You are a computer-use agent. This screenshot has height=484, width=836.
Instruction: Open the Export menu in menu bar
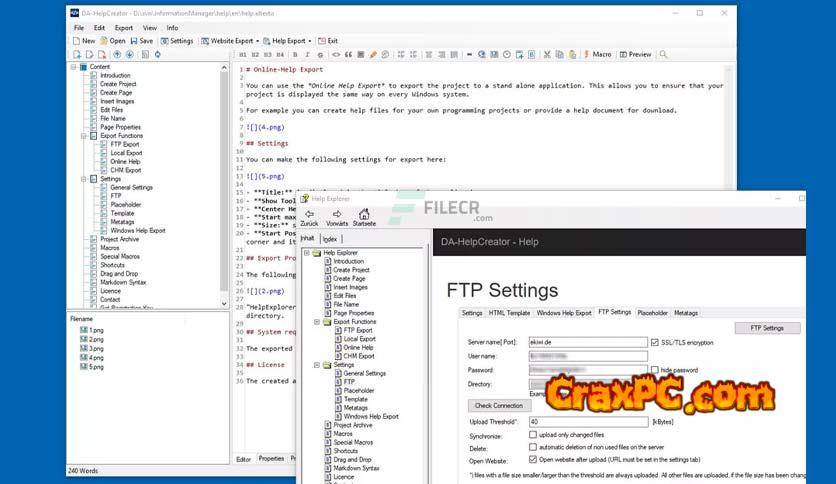click(123, 28)
